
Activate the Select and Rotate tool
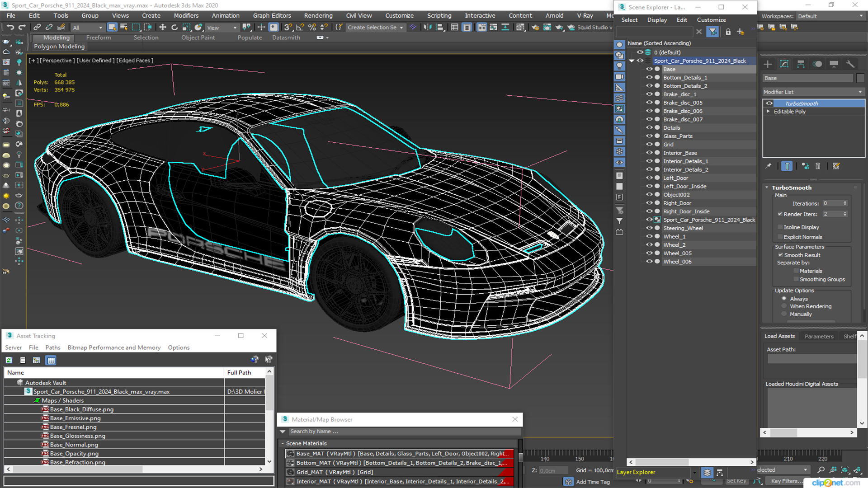tap(175, 28)
